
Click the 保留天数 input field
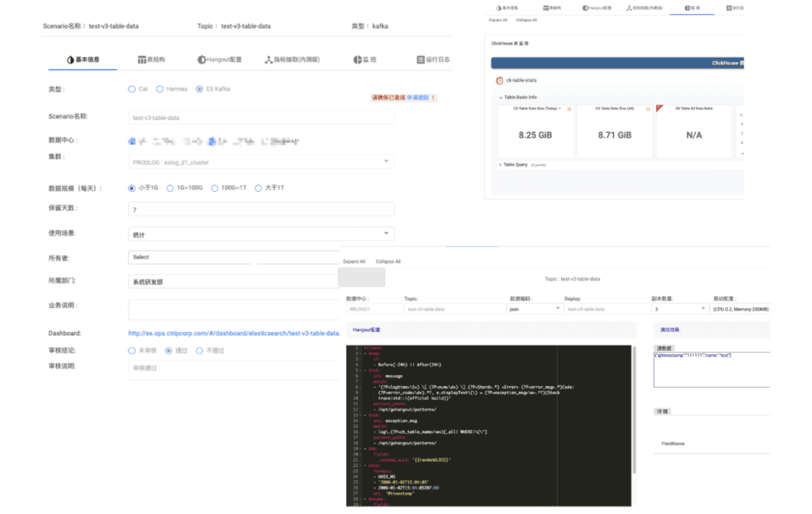coord(261,210)
